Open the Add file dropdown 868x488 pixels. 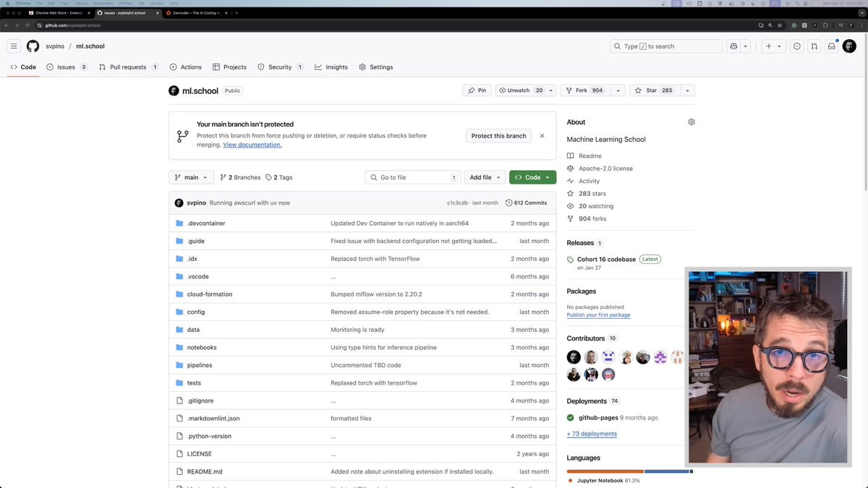click(x=485, y=177)
